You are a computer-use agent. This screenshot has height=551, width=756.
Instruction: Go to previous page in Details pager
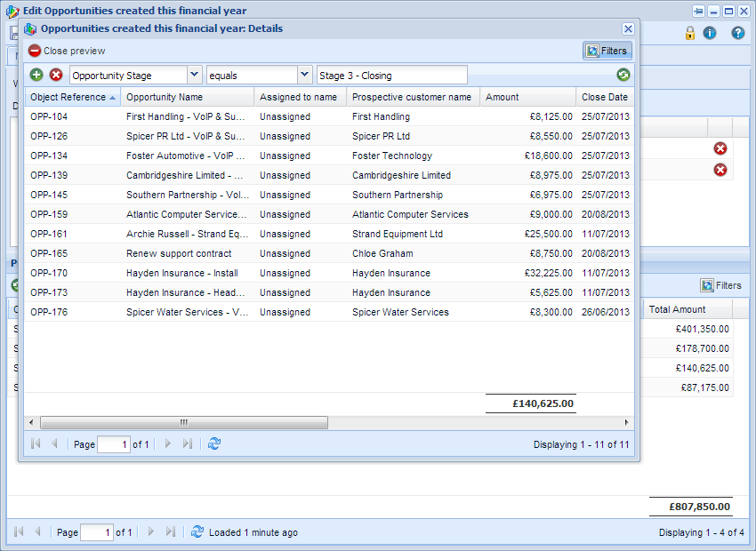click(54, 443)
